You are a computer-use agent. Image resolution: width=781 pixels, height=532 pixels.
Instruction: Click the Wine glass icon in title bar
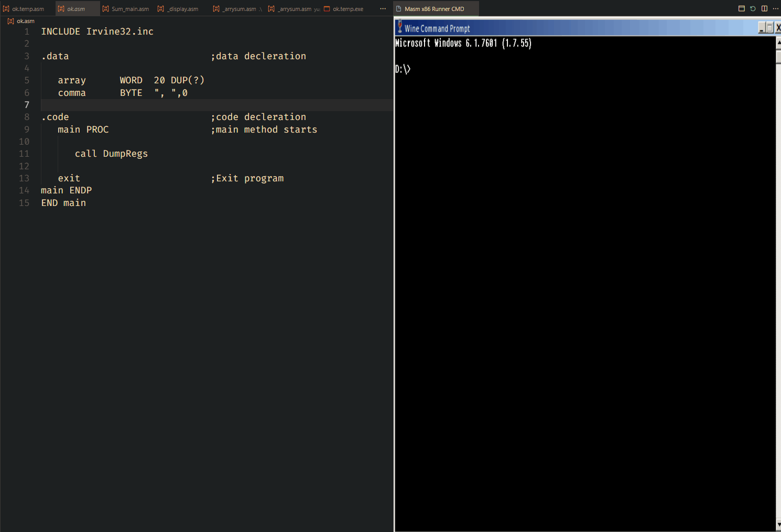click(x=400, y=27)
